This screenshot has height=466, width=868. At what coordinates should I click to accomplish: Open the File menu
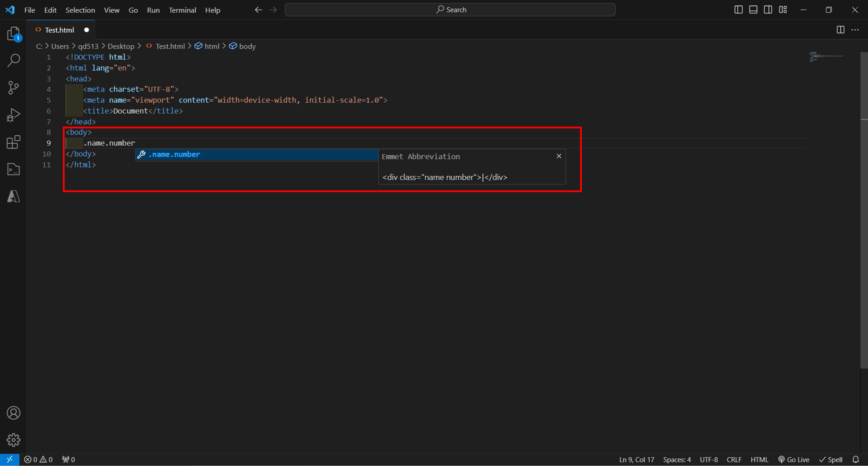tap(30, 10)
